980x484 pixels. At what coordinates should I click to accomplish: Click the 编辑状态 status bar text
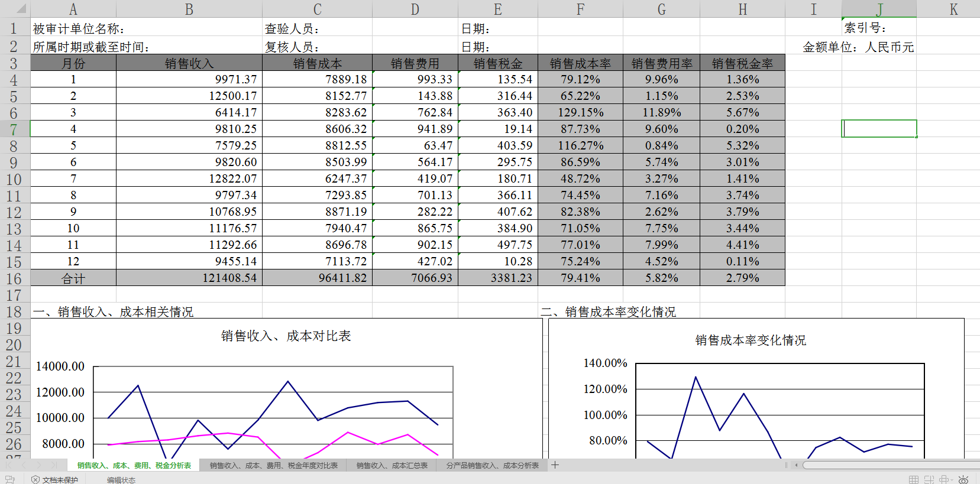121,480
